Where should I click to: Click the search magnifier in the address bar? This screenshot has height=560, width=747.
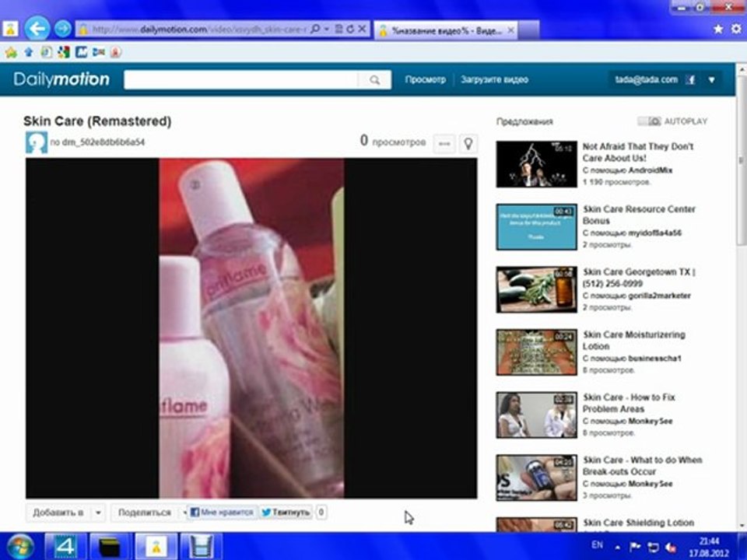(x=315, y=29)
